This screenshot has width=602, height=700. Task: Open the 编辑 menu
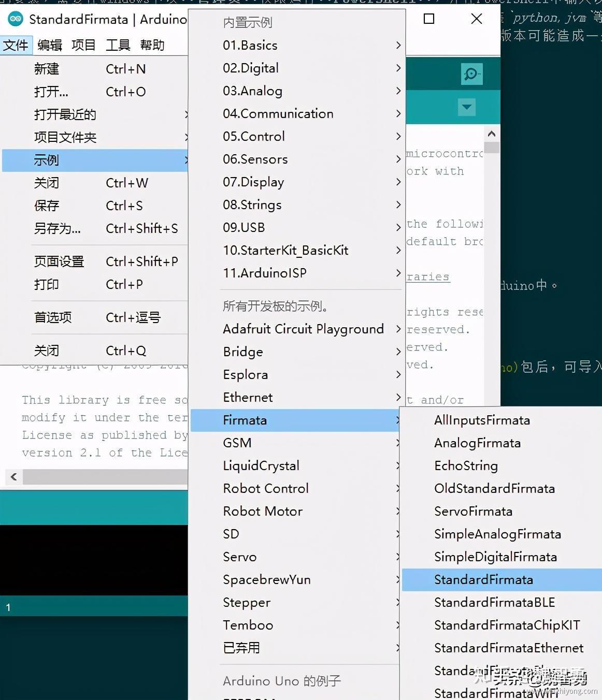(49, 45)
